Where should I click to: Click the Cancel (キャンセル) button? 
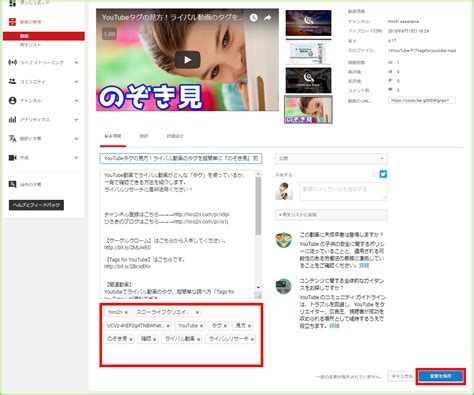point(402,376)
